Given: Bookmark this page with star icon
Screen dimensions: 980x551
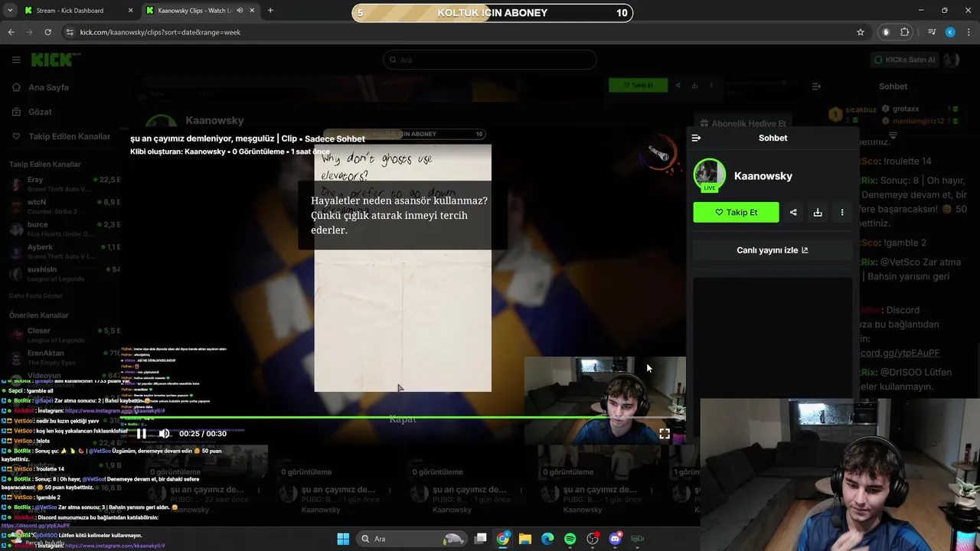Looking at the screenshot, I should (x=861, y=32).
